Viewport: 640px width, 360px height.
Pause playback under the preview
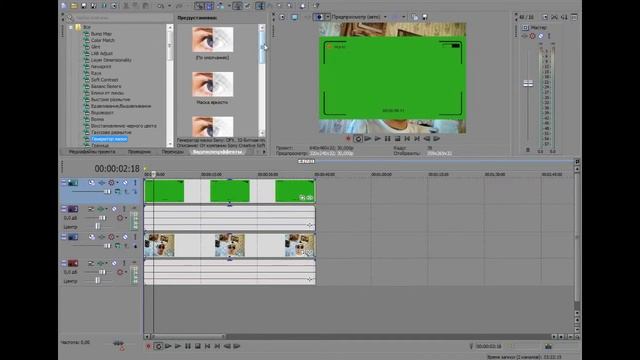click(x=387, y=139)
